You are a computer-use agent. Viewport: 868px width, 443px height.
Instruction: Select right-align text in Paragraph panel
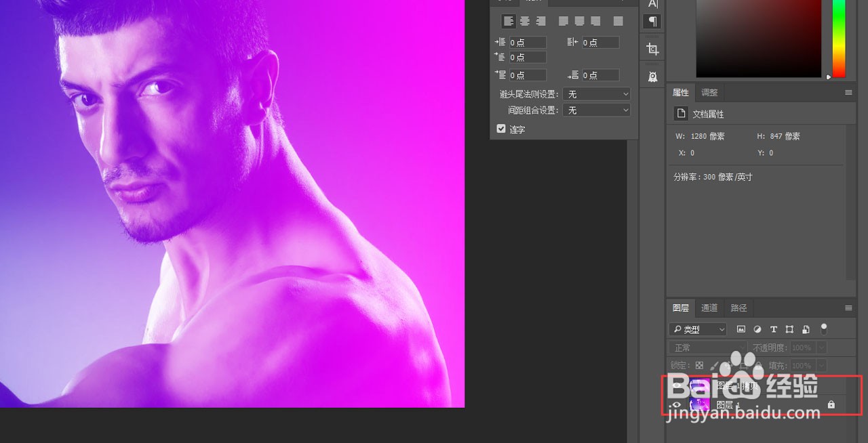(541, 21)
